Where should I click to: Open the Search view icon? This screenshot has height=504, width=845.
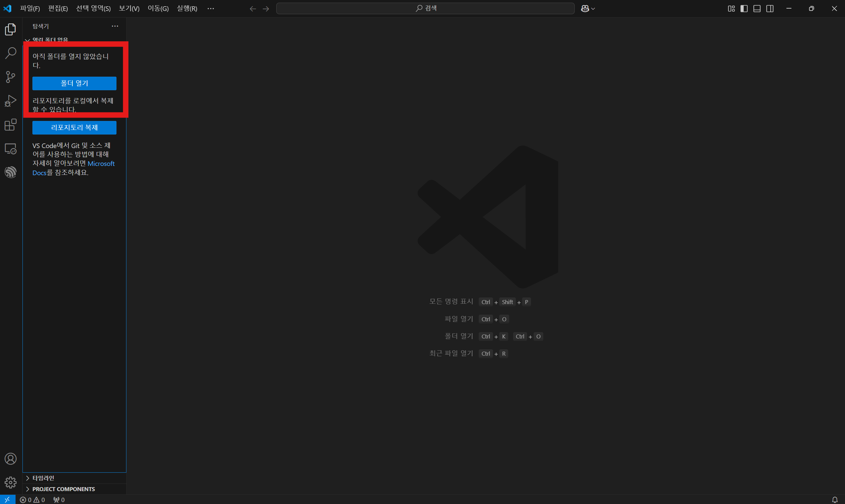[11, 53]
